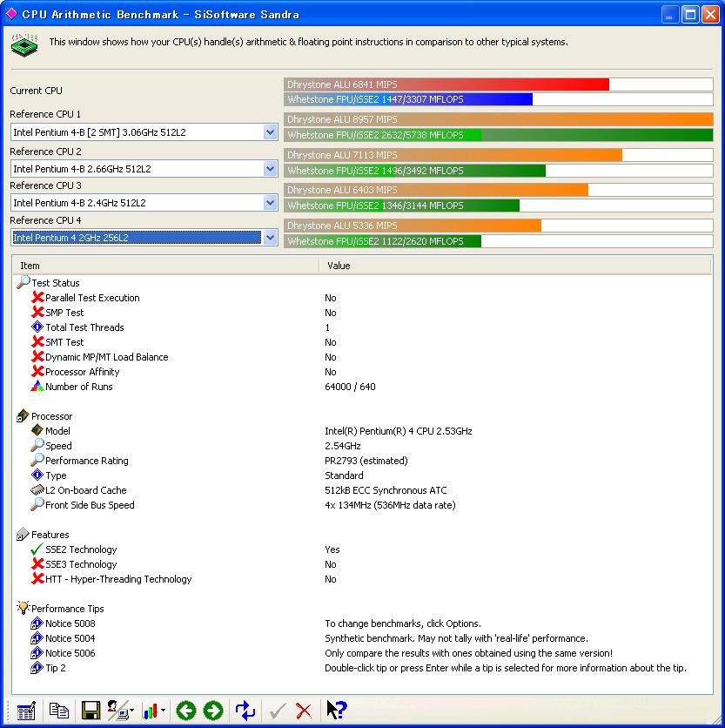725x728 pixels.
Task: Click the current CPU Dhrystone ALU 6841 MIPS bar
Action: tap(499, 84)
